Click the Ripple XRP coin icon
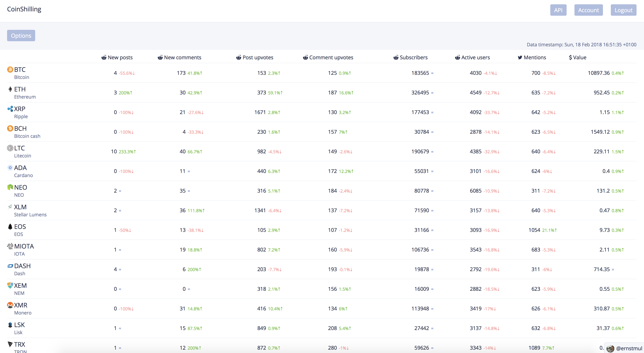This screenshot has height=353, width=644. pos(10,109)
